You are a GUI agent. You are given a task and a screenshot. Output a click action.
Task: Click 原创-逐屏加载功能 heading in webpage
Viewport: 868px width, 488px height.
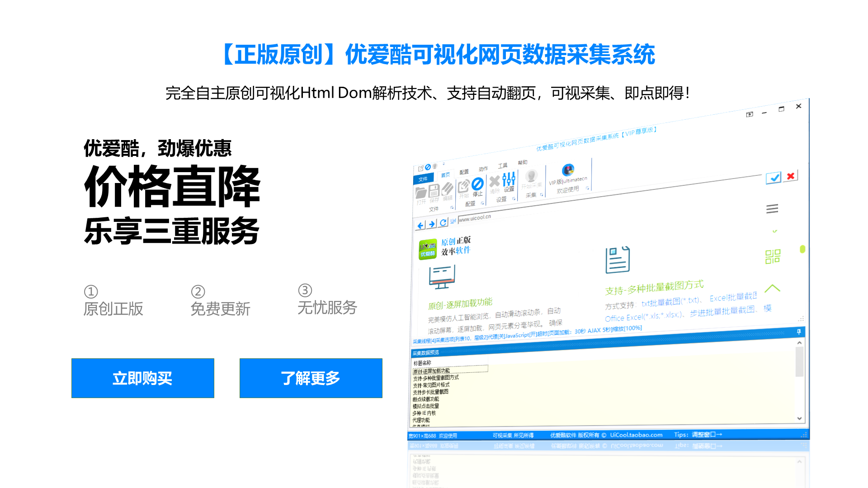point(460,304)
